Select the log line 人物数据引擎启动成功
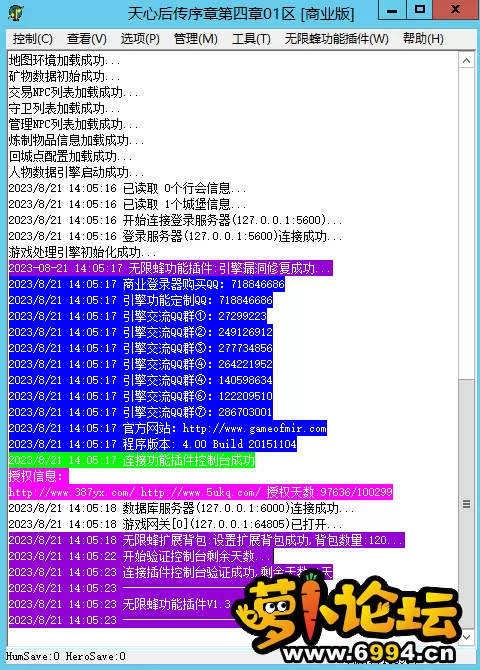 click(76, 172)
